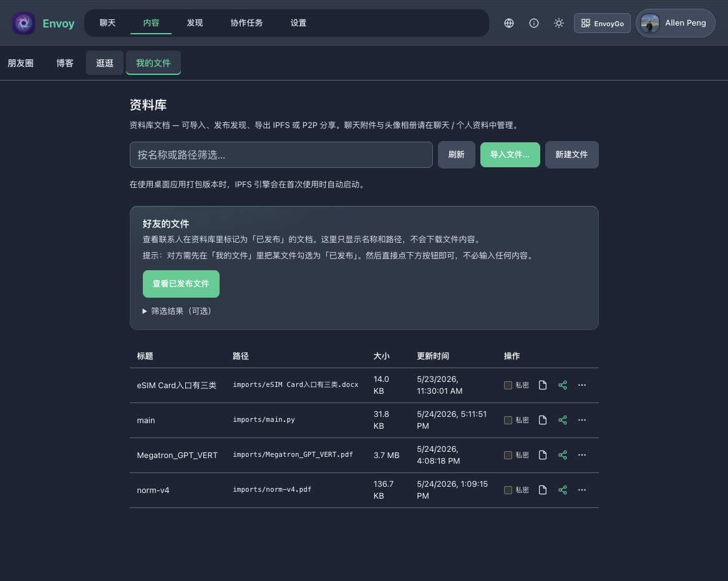Click the 操作 column header
The width and height of the screenshot is (728, 581).
click(512, 356)
